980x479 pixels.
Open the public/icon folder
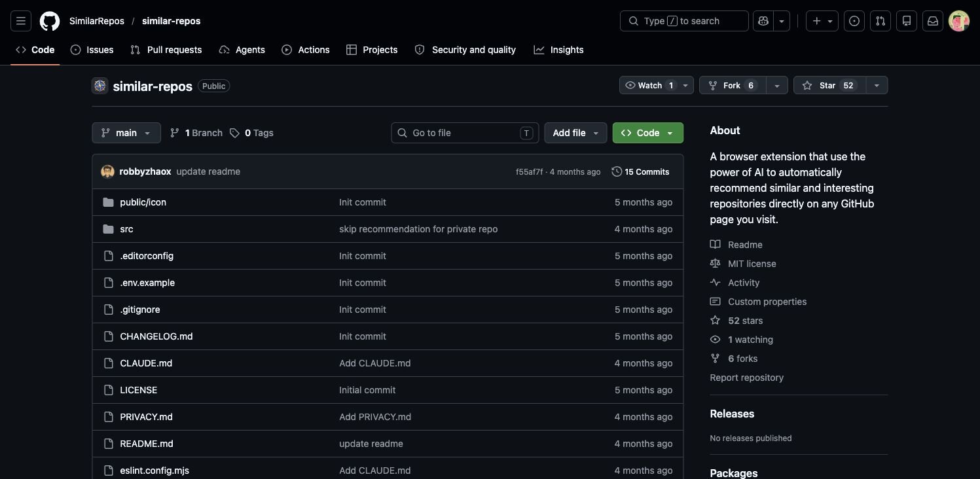pyautogui.click(x=143, y=202)
